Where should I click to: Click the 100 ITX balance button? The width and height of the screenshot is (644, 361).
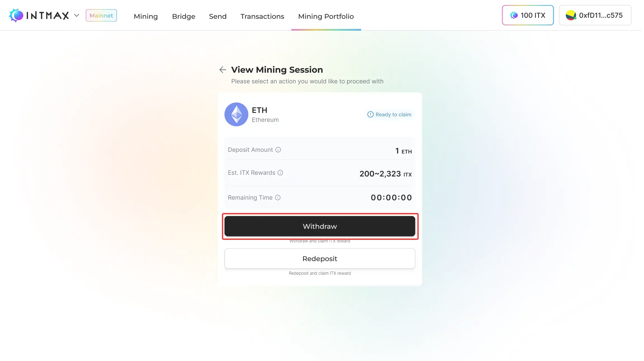(528, 15)
